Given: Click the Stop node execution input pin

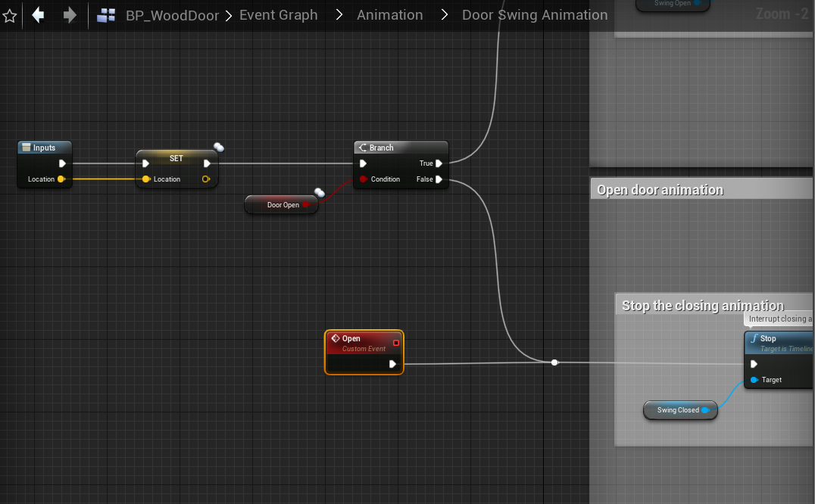Looking at the screenshot, I should click(754, 364).
